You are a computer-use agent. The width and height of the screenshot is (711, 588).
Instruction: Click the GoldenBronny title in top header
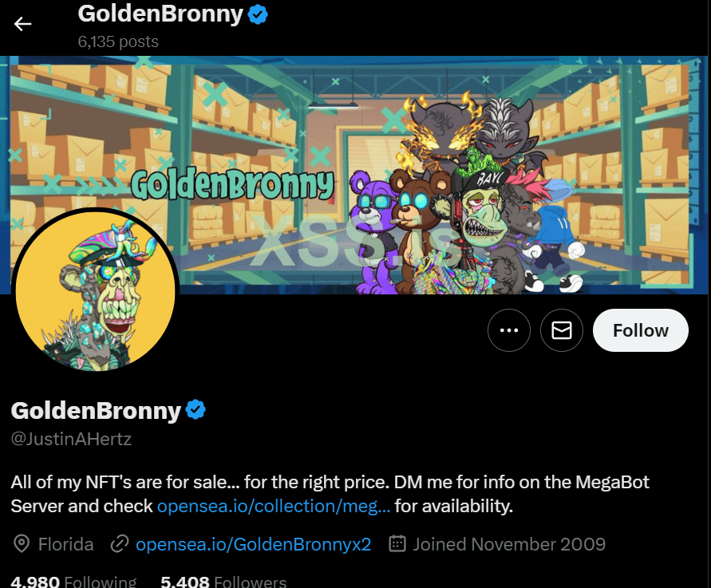pos(160,14)
